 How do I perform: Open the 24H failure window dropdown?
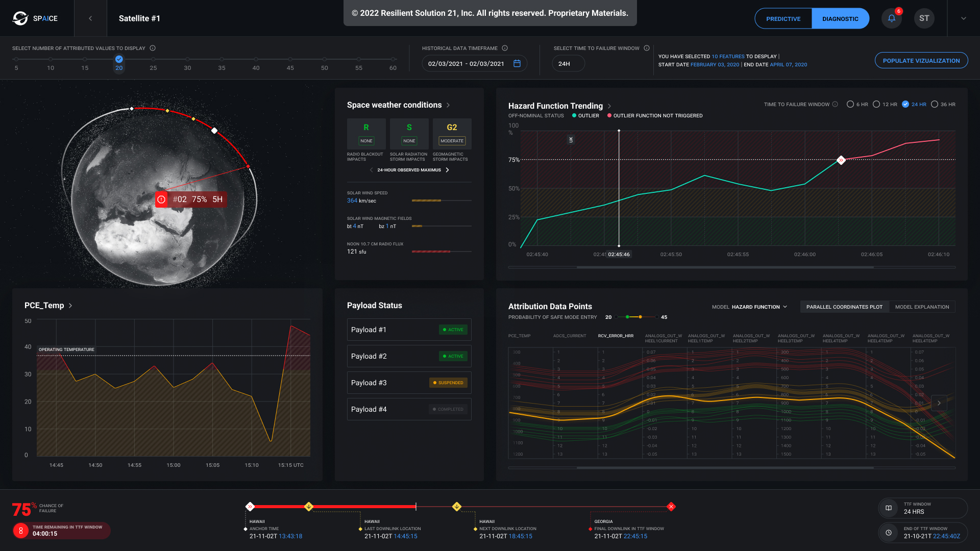568,63
